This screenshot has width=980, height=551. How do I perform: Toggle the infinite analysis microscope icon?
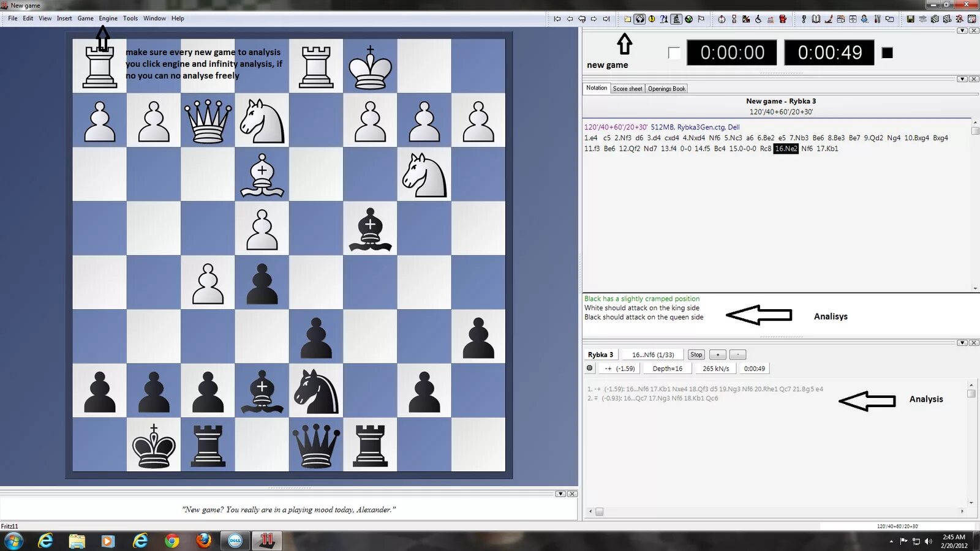pos(676,19)
